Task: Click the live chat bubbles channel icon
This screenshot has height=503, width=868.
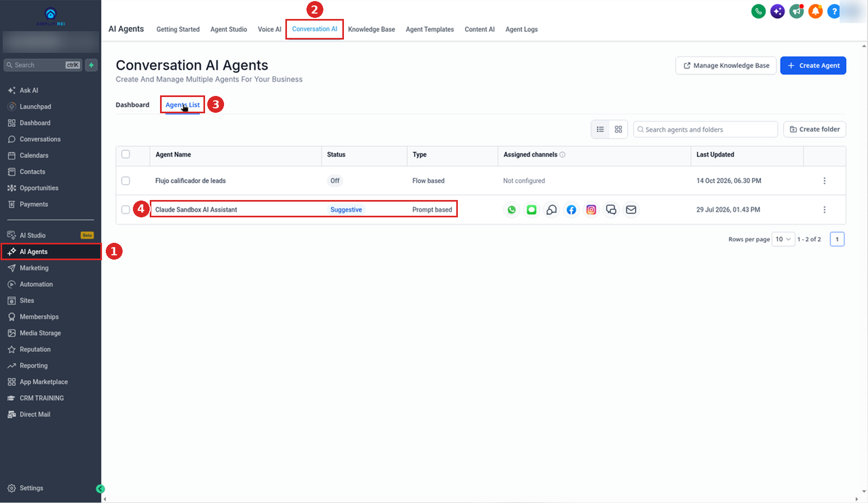Action: point(611,210)
